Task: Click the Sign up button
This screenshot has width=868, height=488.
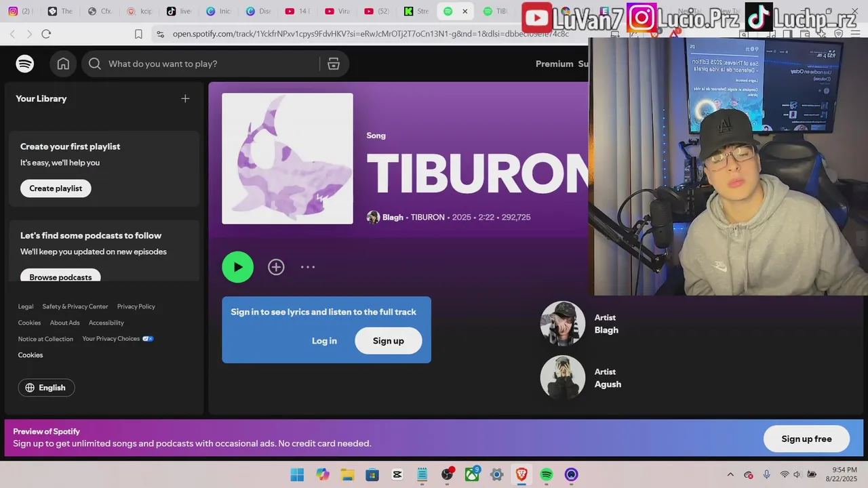Action: tap(389, 341)
